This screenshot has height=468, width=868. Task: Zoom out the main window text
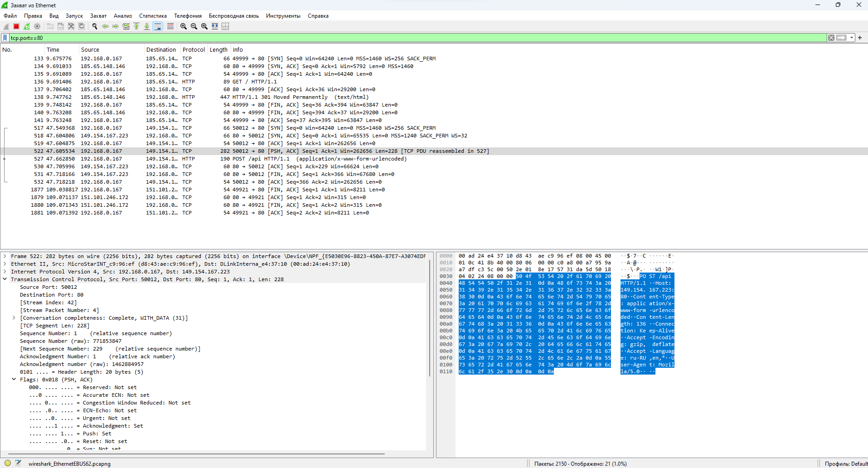(194, 26)
